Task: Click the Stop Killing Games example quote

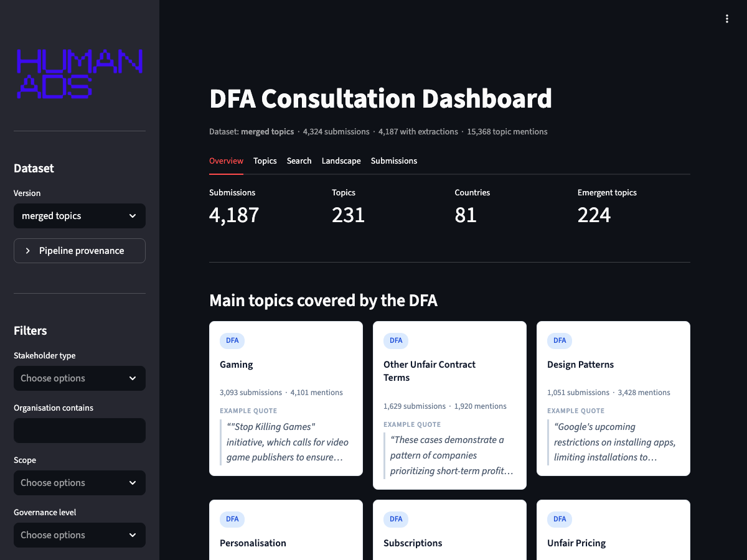Action: click(288, 442)
